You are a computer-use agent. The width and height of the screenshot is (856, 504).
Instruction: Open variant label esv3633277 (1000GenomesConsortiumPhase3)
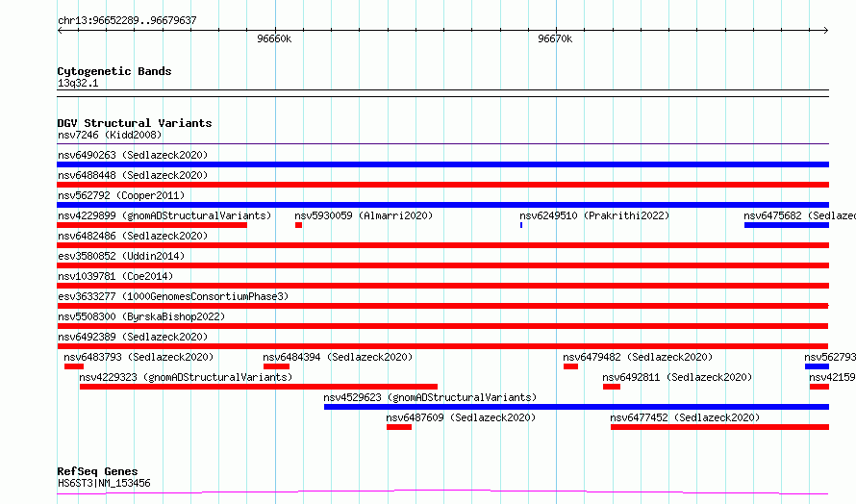pos(173,296)
